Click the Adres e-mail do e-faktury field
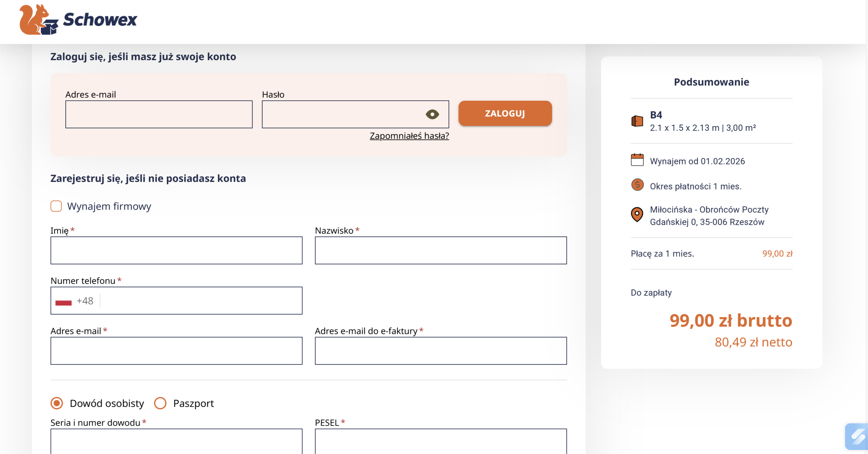This screenshot has height=454, width=868. (440, 351)
